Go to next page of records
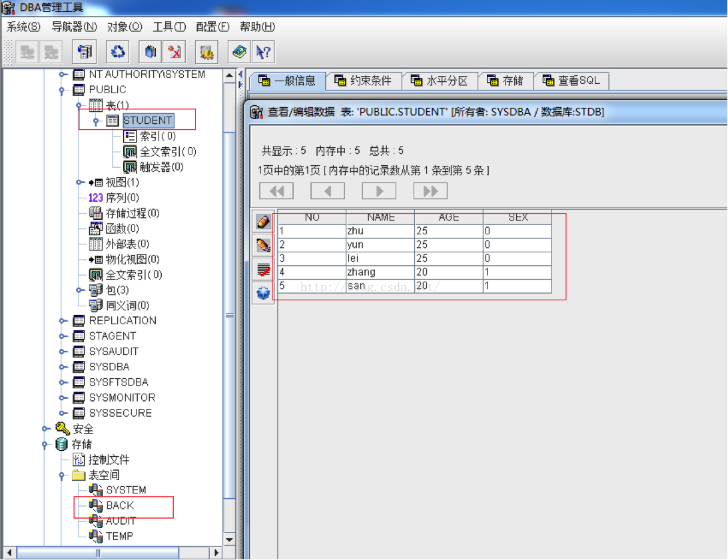The image size is (728, 560). 379,191
